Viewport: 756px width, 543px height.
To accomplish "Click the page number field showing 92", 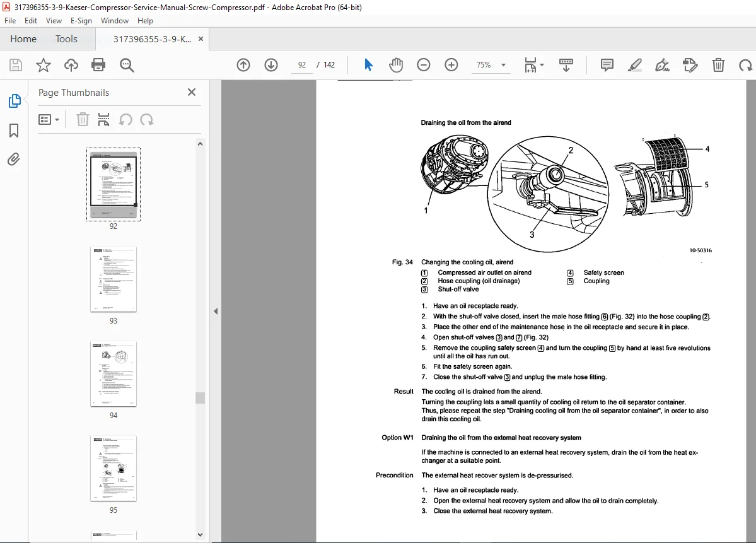I will [302, 64].
